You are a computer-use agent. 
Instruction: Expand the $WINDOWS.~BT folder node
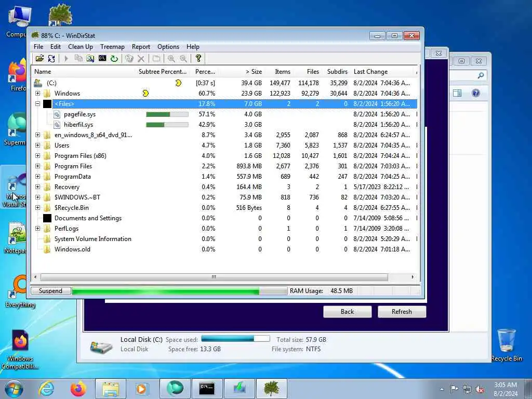click(37, 197)
